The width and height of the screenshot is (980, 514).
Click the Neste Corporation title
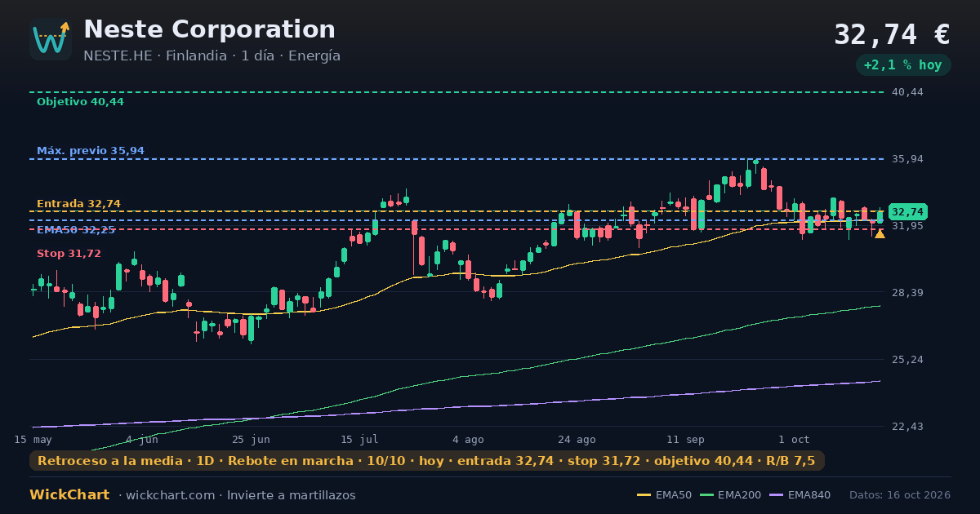coord(209,29)
